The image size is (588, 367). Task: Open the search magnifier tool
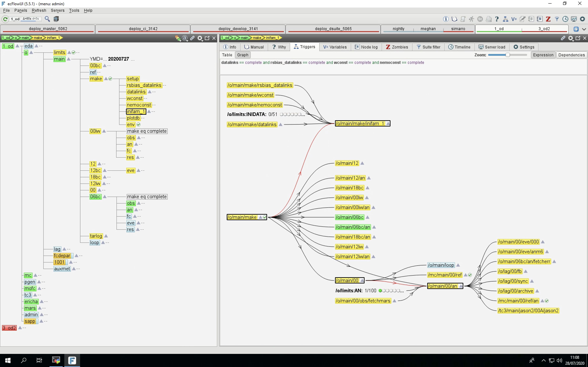click(47, 19)
